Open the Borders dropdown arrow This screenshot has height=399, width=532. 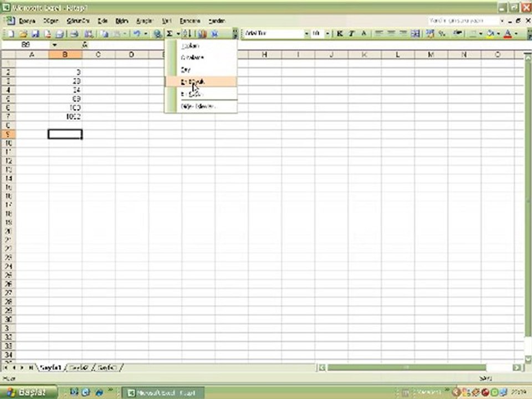(481, 33)
